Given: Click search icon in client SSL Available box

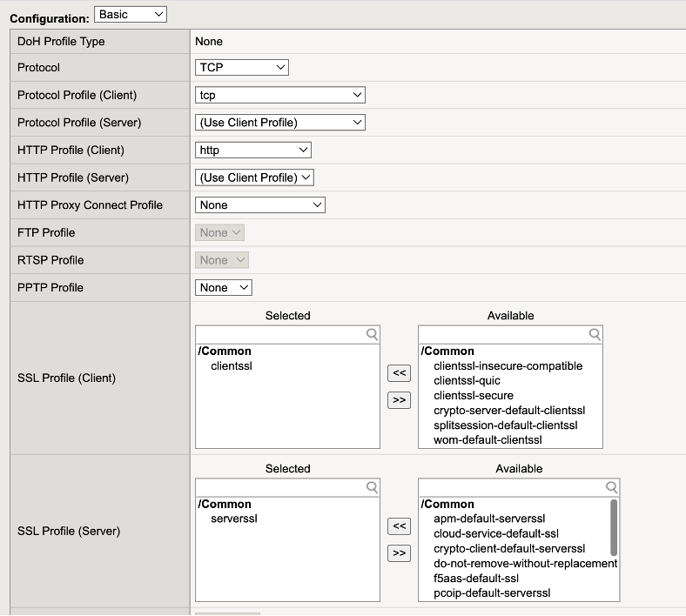Looking at the screenshot, I should (595, 334).
